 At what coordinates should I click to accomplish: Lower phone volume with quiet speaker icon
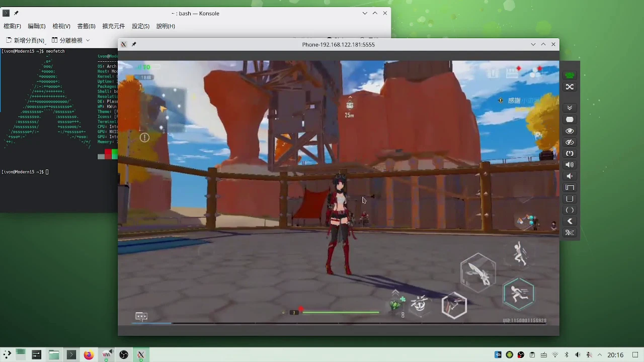pos(570,176)
